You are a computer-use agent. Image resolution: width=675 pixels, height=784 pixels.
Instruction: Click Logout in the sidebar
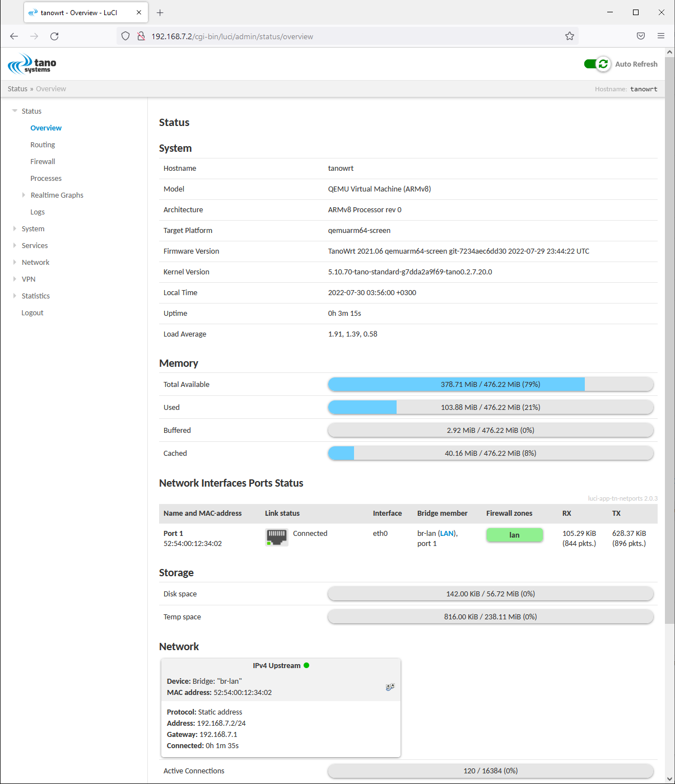pos(32,312)
